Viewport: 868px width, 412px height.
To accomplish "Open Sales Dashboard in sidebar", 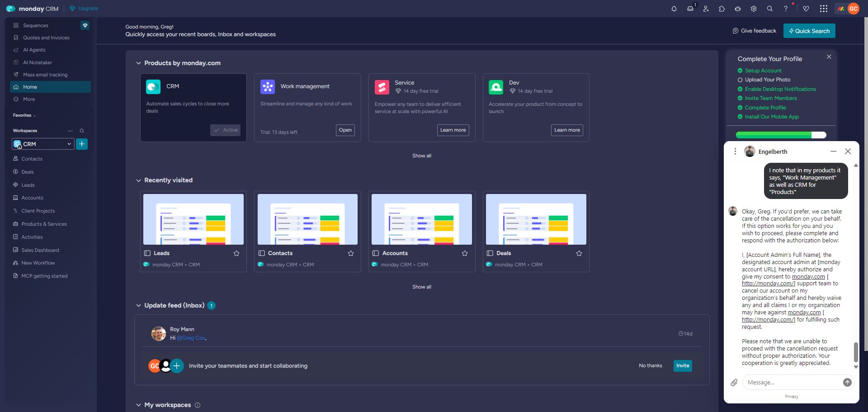I will 40,250.
